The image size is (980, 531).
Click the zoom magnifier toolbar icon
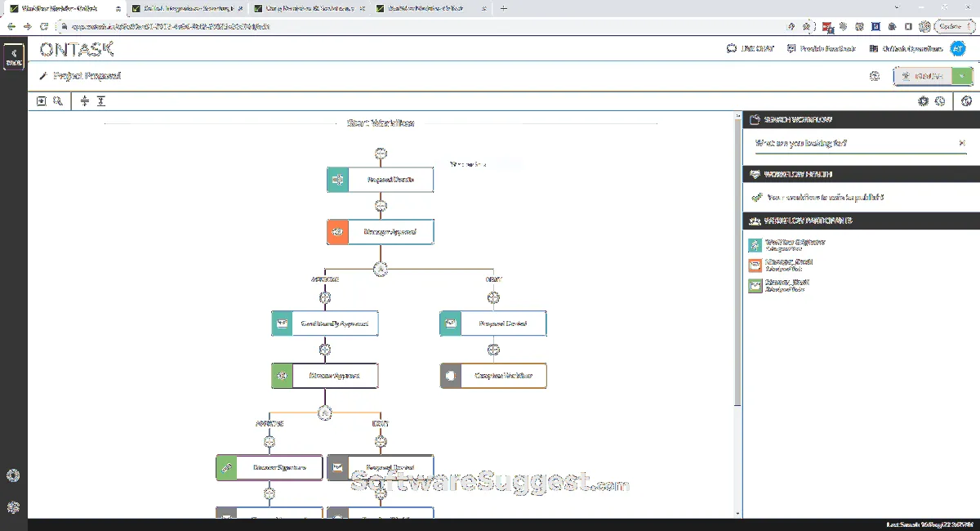58,101
